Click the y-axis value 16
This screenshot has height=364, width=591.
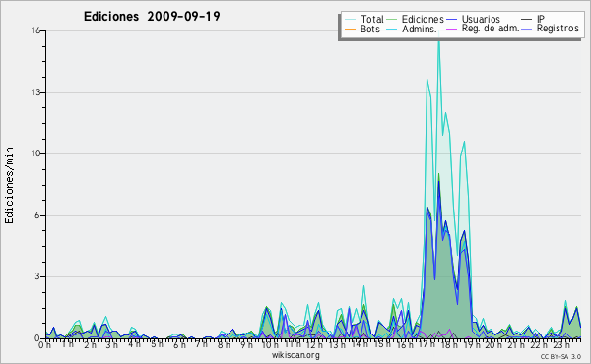pos(35,30)
